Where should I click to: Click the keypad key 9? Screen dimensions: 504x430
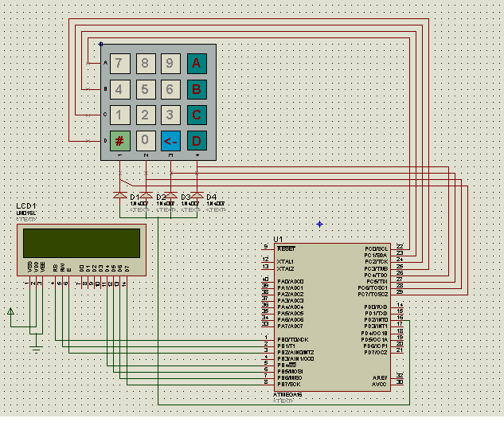click(170, 64)
